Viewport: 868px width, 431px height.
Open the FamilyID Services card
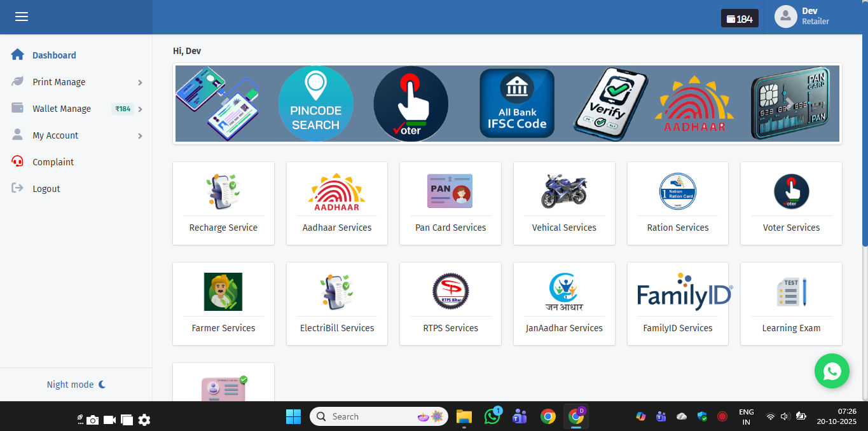677,304
